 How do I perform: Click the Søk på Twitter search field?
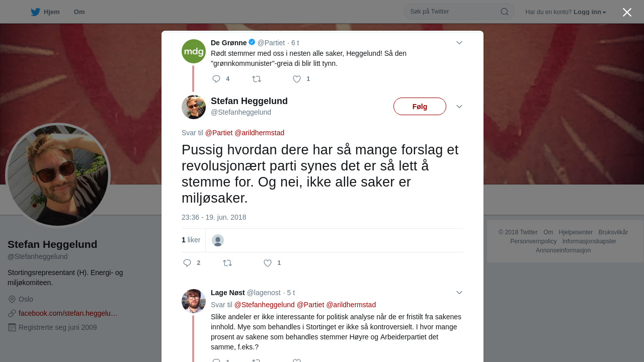453,12
